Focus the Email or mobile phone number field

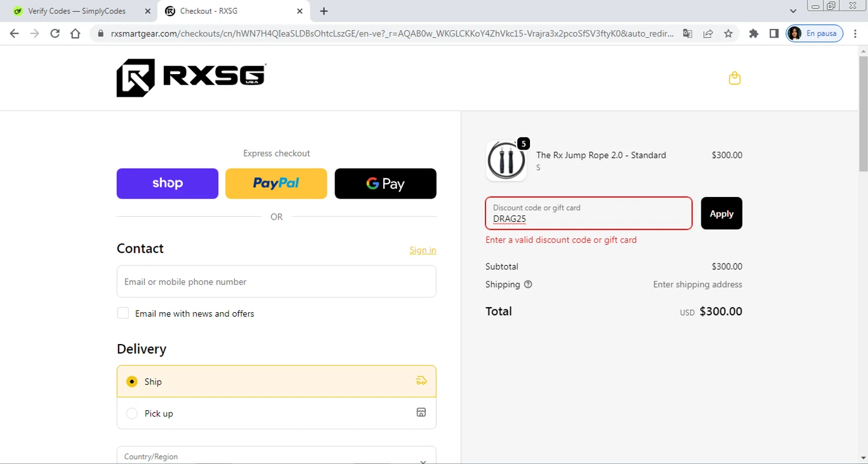277,282
